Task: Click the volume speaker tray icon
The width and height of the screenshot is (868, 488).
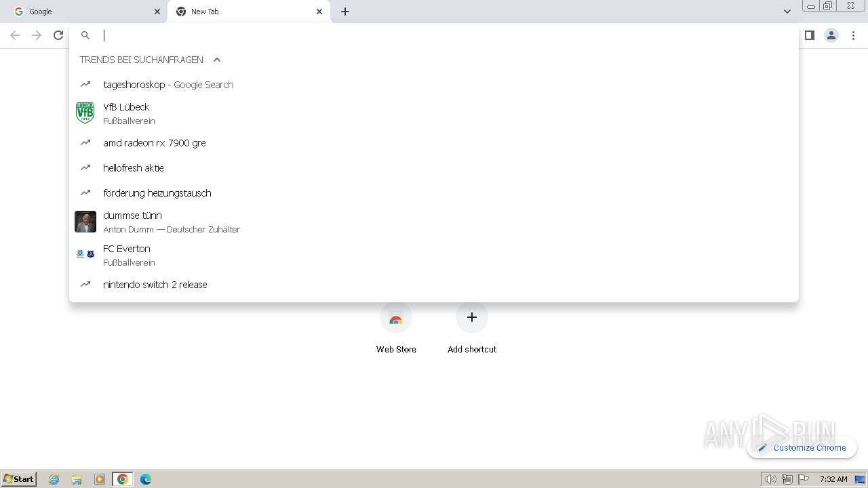Action: point(771,479)
